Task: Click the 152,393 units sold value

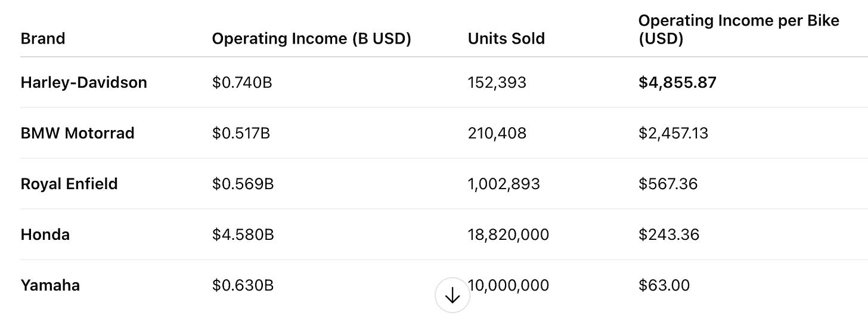Action: tap(497, 82)
